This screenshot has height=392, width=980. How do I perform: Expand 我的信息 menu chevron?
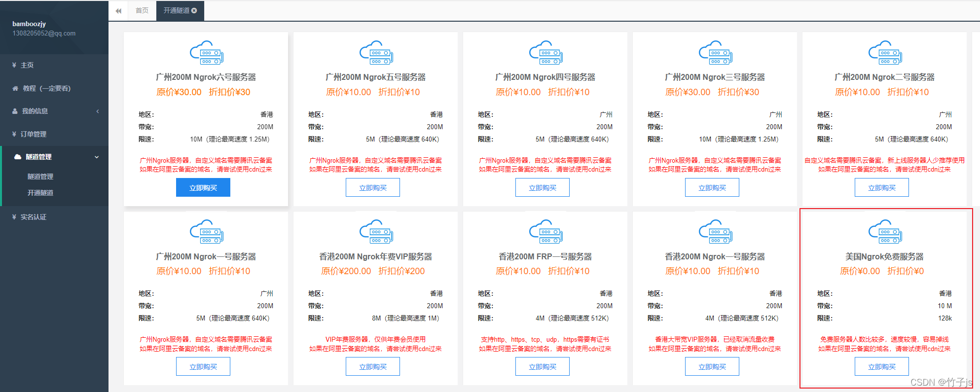98,111
